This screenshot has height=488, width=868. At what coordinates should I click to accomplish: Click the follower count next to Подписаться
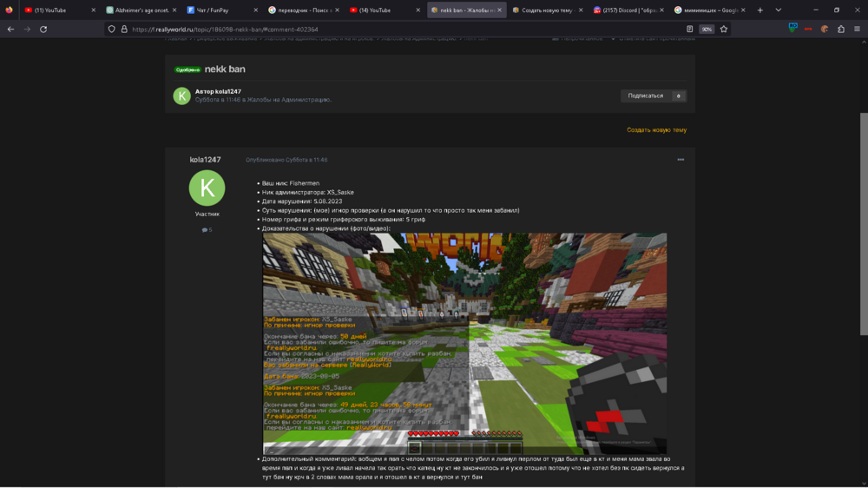679,96
